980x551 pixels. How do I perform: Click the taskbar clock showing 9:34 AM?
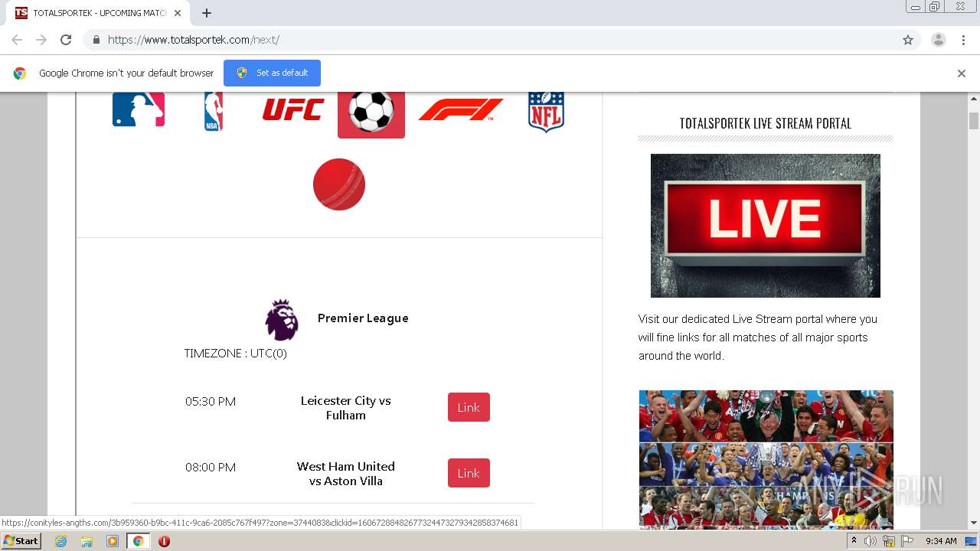pos(941,541)
